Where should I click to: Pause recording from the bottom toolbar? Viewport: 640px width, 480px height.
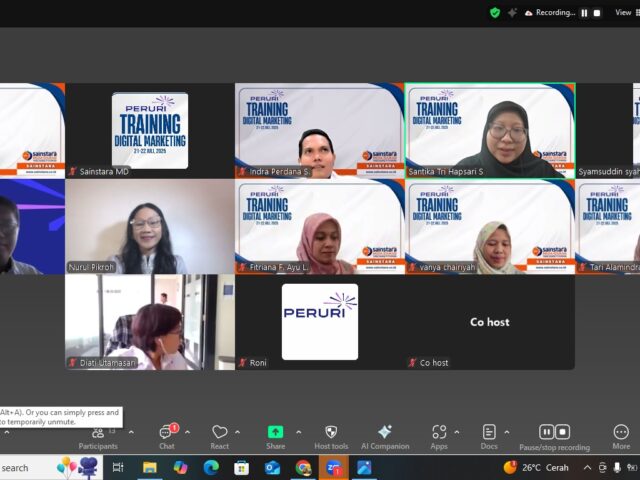(547, 432)
